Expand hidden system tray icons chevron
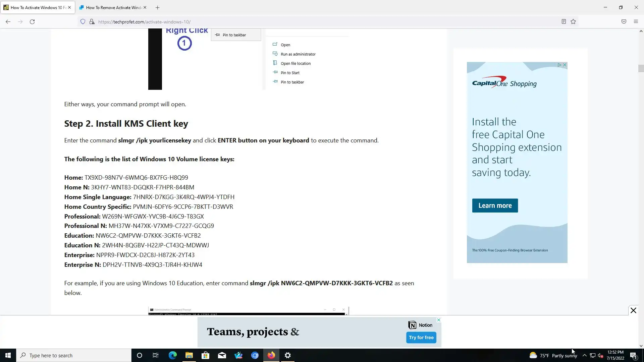The width and height of the screenshot is (644, 362). pyautogui.click(x=584, y=355)
